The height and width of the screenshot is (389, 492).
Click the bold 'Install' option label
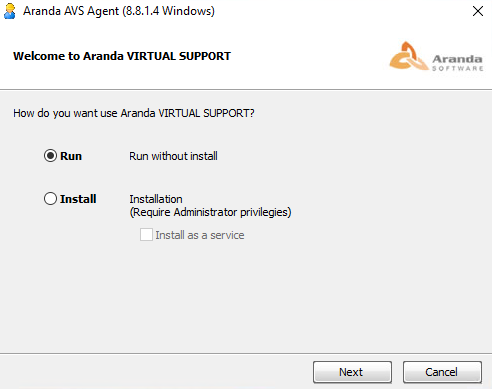[x=78, y=199]
